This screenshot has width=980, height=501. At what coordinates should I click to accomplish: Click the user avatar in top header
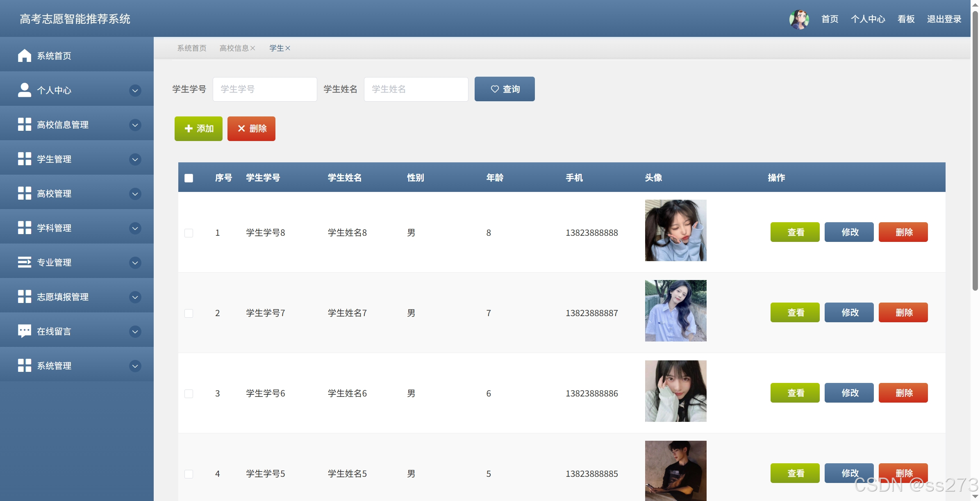pos(799,19)
